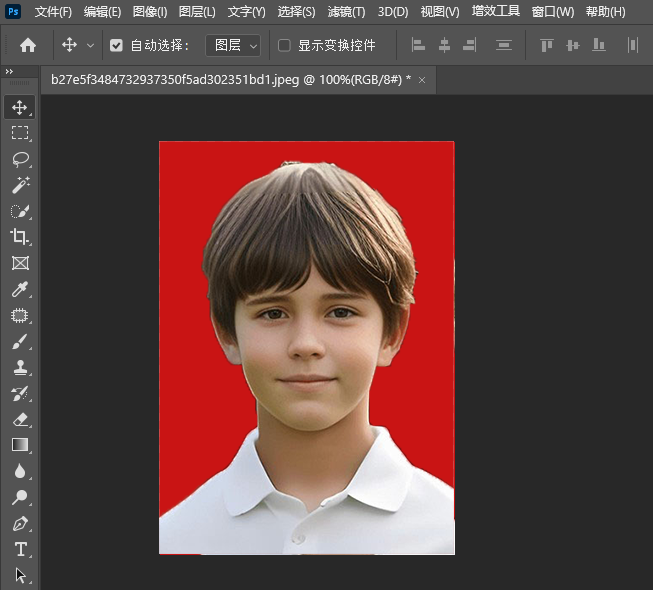This screenshot has height=590, width=653.
Task: Select the Blur droplet tool
Action: click(20, 471)
